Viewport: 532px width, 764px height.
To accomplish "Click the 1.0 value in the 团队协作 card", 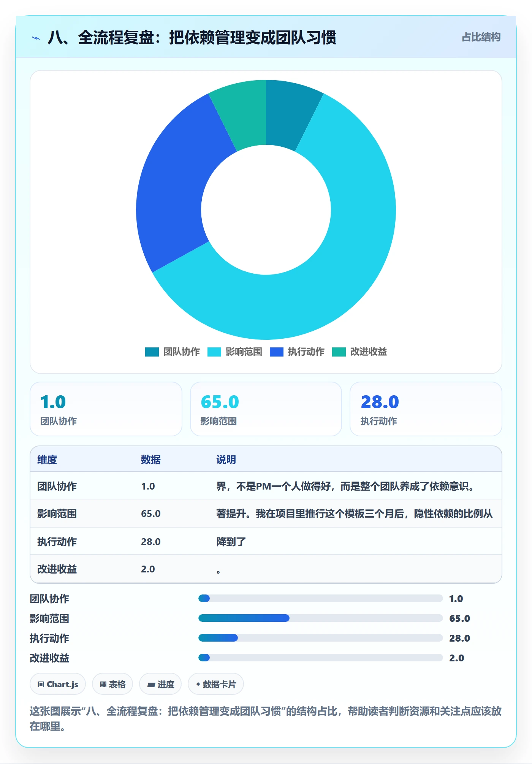I will click(53, 402).
